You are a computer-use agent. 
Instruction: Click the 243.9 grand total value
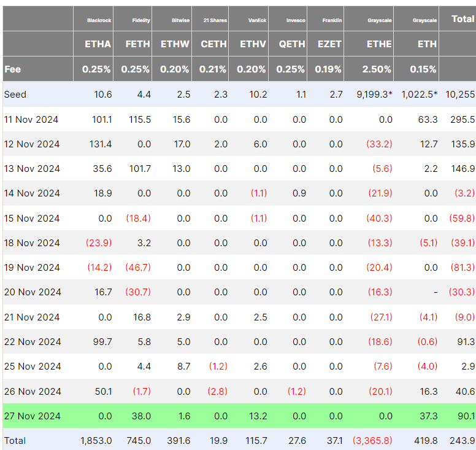[463, 441]
